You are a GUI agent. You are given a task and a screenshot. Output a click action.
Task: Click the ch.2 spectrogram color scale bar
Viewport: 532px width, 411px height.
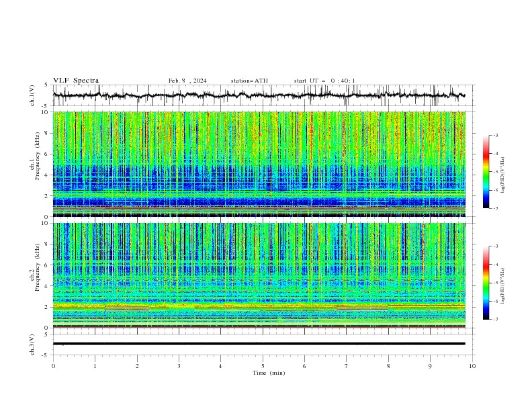pyautogui.click(x=486, y=283)
